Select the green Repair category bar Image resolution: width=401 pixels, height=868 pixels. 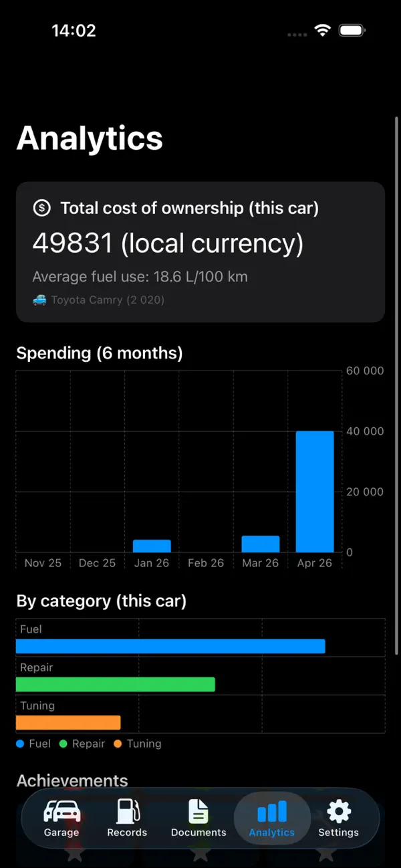116,684
